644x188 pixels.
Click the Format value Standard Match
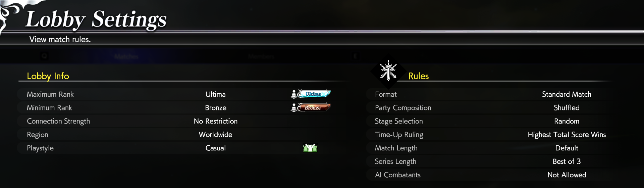(567, 94)
